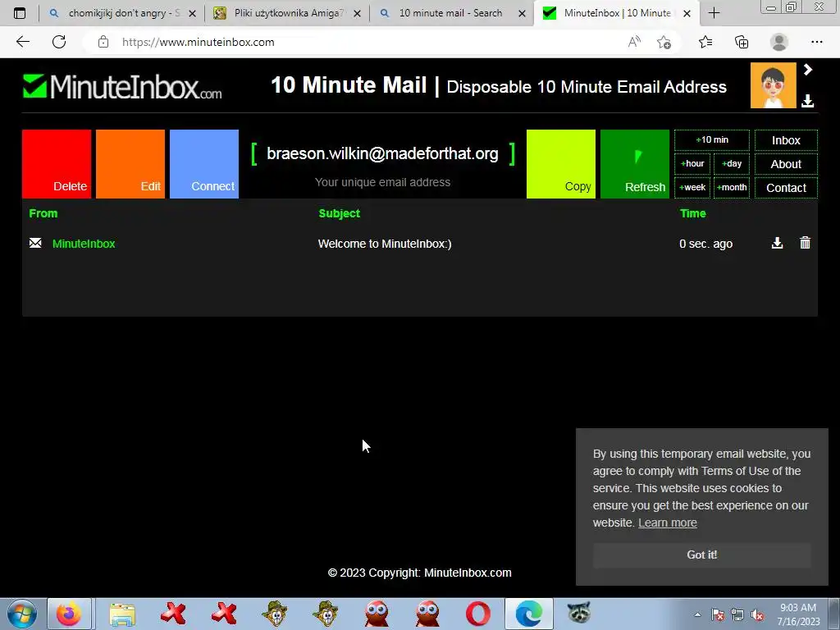840x630 pixels.
Task: Open Opera from the taskbar
Action: (478, 614)
